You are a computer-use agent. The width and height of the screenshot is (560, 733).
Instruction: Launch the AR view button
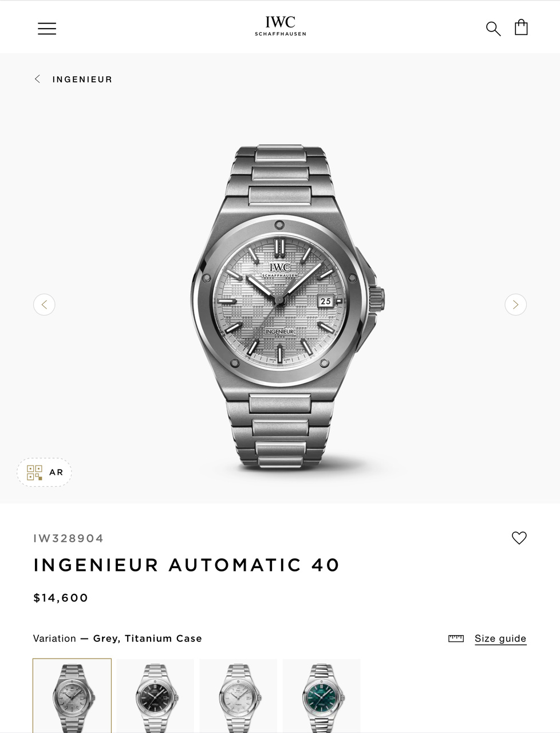45,472
